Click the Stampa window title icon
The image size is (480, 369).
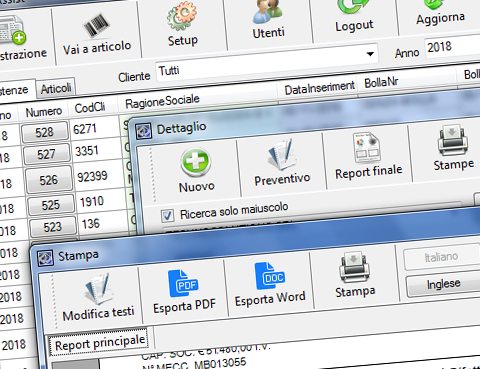[x=45, y=258]
